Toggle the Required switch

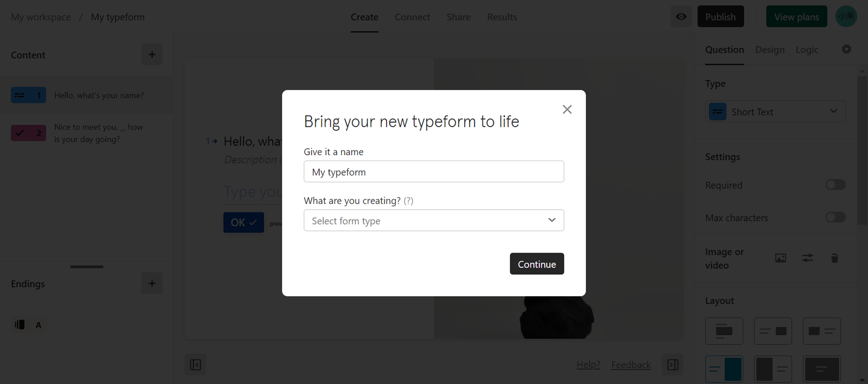(835, 185)
